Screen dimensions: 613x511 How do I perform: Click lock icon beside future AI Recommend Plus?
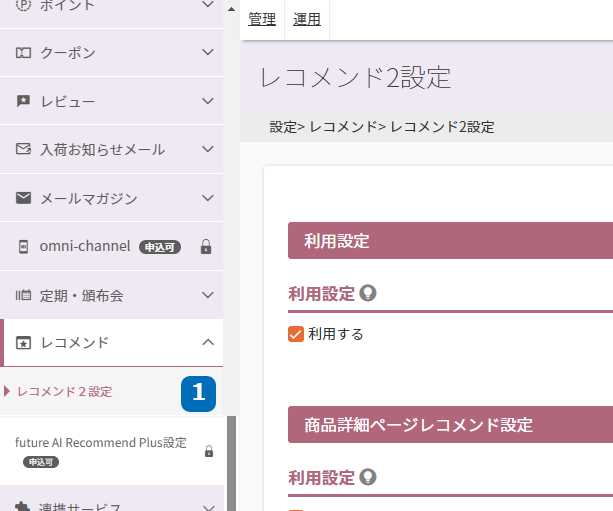point(209,451)
